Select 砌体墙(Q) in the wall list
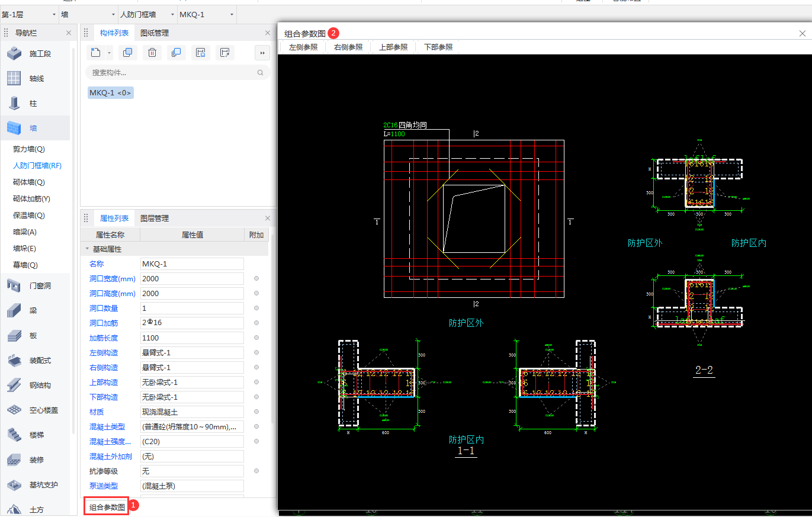This screenshot has width=812, height=517. point(29,182)
